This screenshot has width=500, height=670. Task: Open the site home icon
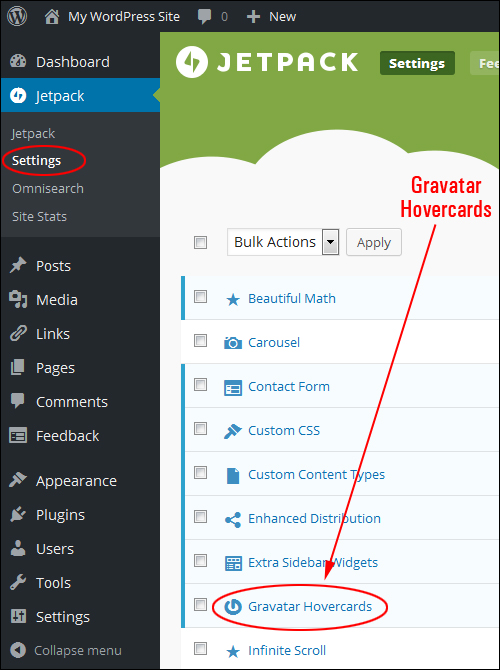52,17
